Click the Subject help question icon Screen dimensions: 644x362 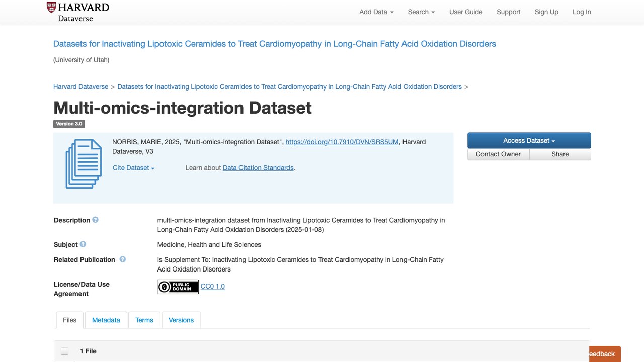(83, 244)
